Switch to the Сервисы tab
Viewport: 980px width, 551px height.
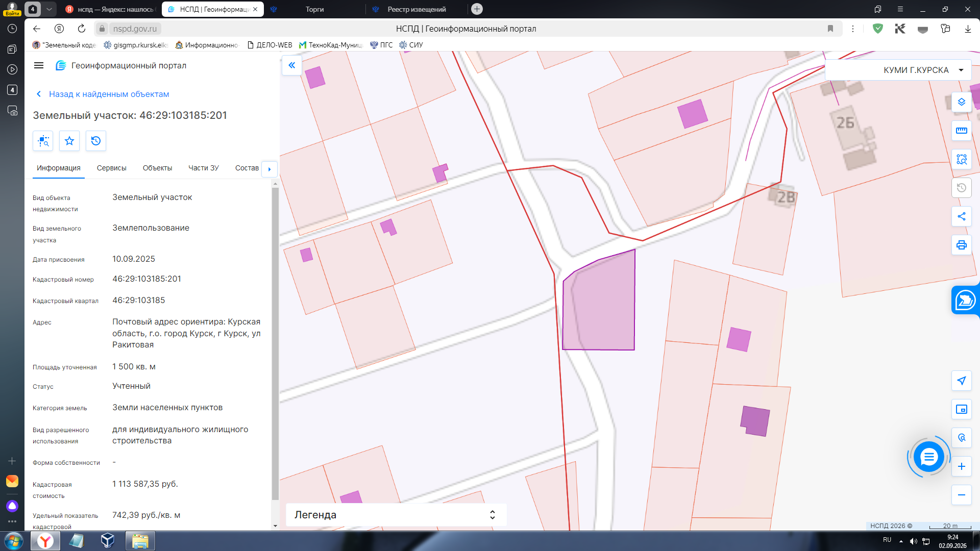point(111,168)
